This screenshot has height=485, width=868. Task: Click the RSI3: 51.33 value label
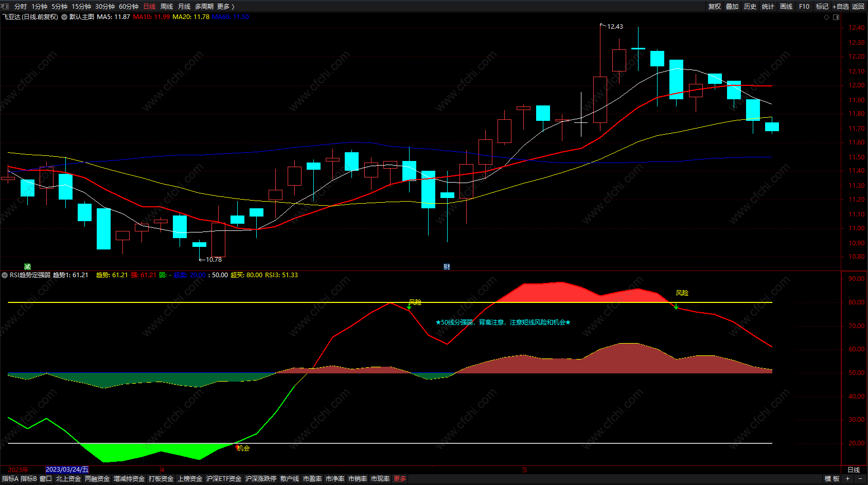281,275
